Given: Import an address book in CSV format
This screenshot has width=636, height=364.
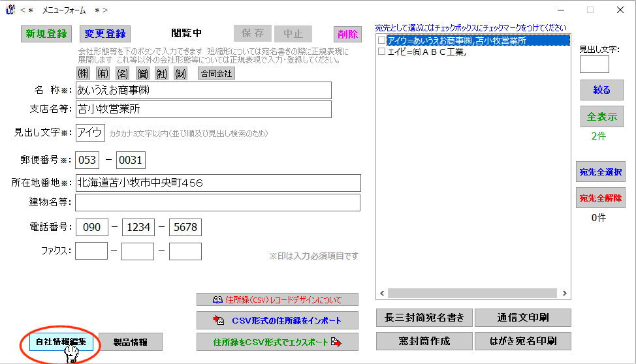Looking at the screenshot, I should click(278, 320).
